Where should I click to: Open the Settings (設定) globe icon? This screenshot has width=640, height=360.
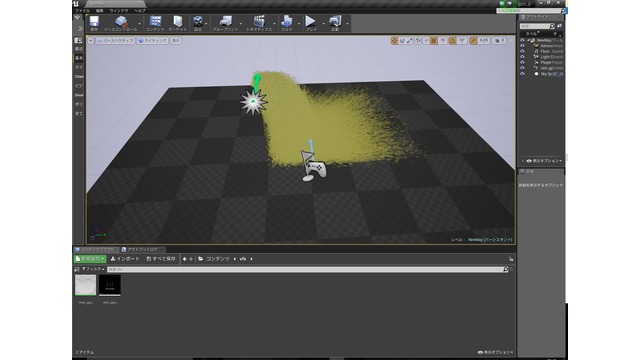click(x=198, y=23)
